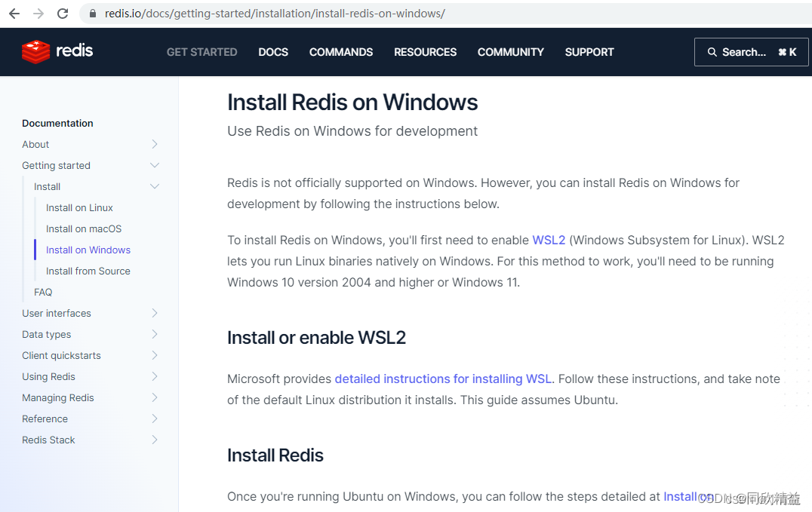Open Install on macOS page

pyautogui.click(x=83, y=228)
